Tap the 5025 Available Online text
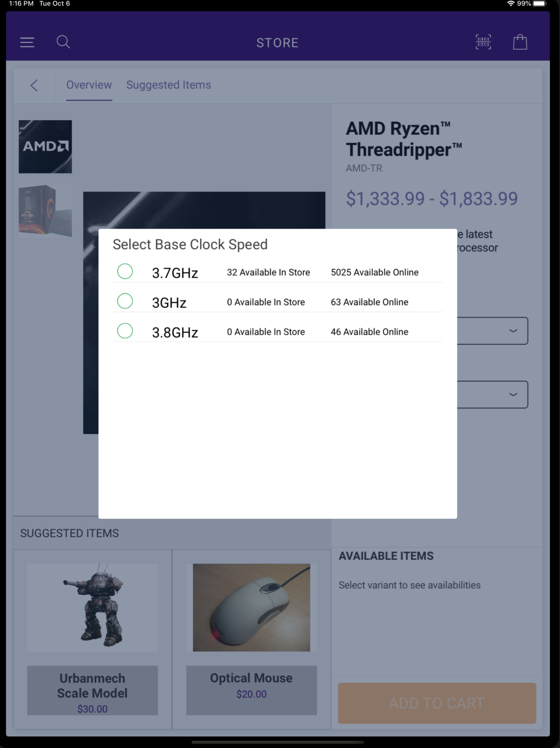Screen dimensions: 560x748 (x=375, y=272)
